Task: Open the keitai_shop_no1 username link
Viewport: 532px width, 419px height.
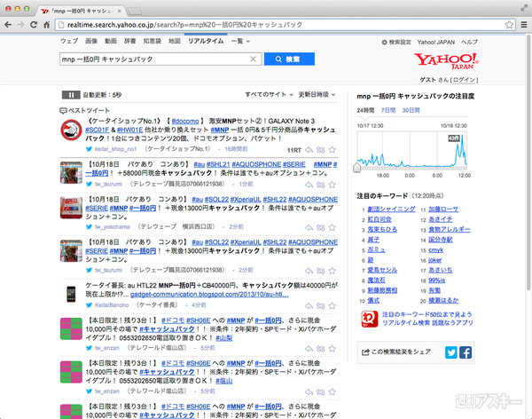Action: (x=115, y=149)
